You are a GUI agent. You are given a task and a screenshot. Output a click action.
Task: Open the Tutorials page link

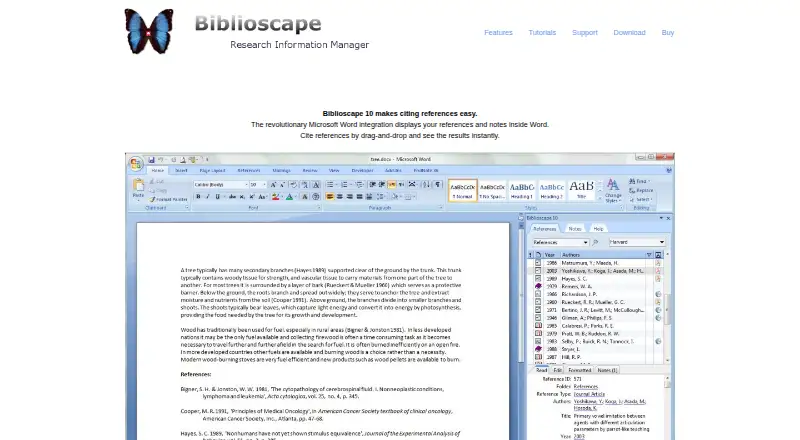click(542, 32)
